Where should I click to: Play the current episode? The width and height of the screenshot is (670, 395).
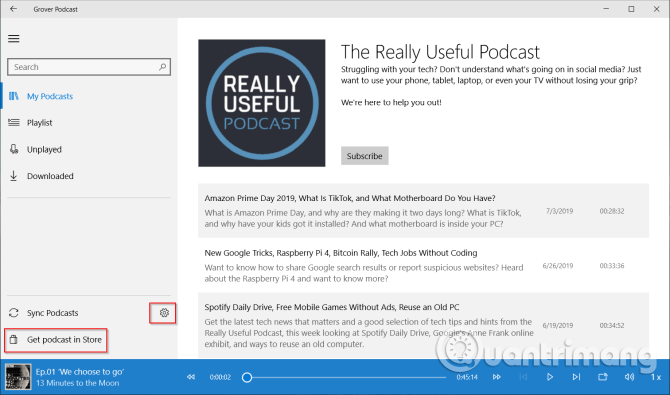[550, 377]
